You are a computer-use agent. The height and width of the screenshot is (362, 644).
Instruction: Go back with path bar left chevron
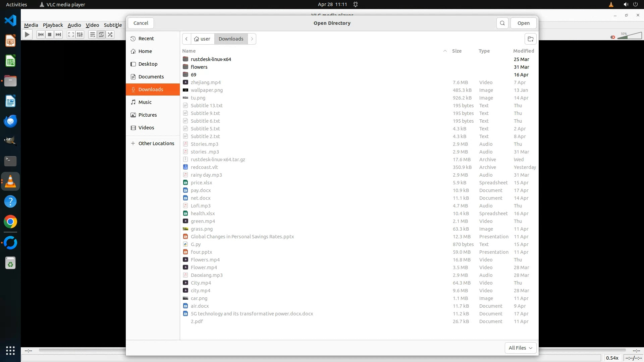point(186,39)
